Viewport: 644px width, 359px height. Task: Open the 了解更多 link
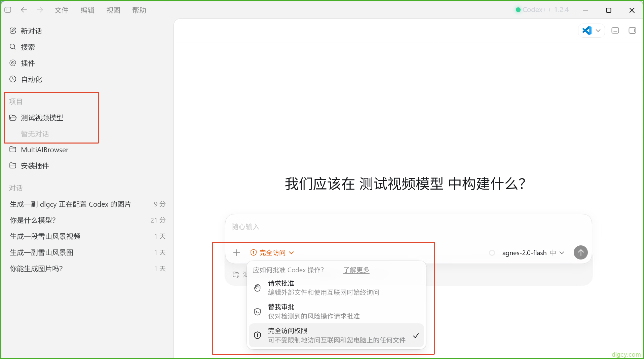click(x=356, y=270)
